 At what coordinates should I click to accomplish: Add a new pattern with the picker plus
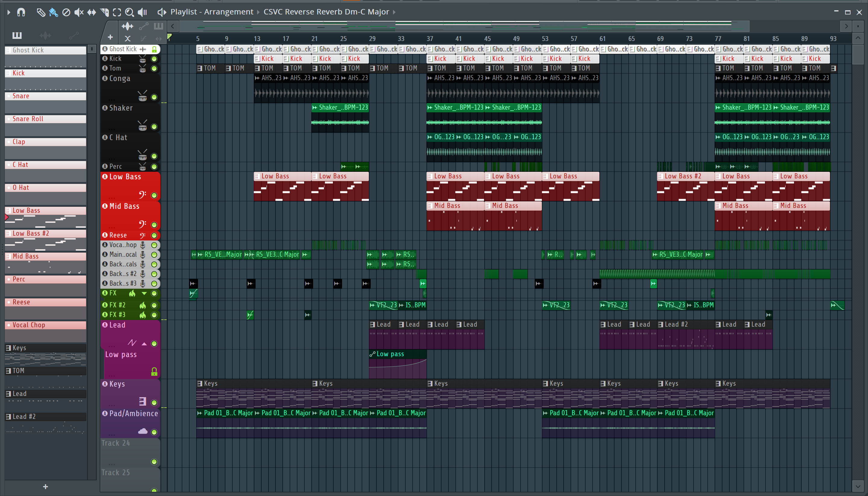pyautogui.click(x=46, y=487)
